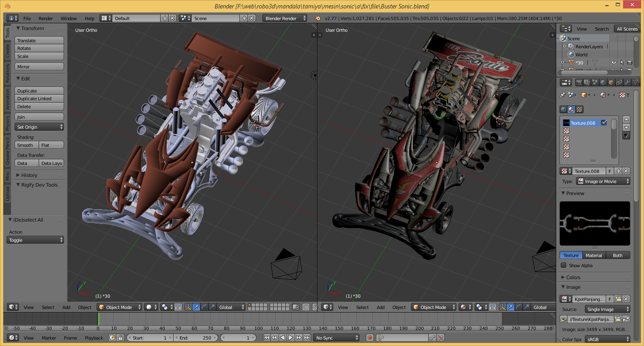Enable the Show Alpha checkbox
Image resolution: width=644 pixels, height=346 pixels.
point(564,265)
